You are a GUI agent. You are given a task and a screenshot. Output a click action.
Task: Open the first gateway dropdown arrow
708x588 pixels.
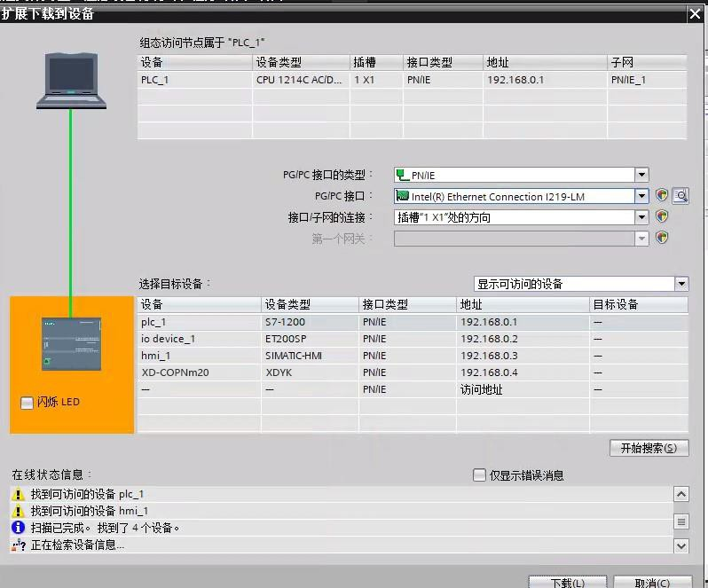(x=641, y=239)
